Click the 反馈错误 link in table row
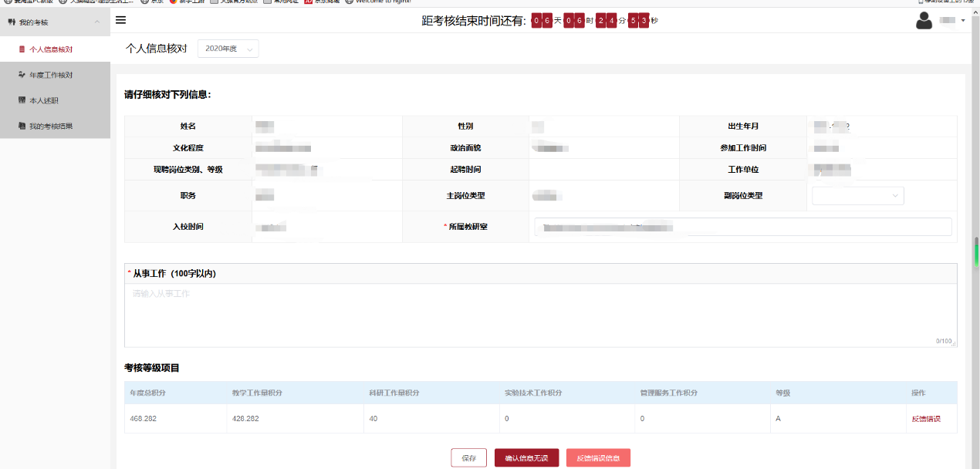The height and width of the screenshot is (469, 980). click(926, 419)
